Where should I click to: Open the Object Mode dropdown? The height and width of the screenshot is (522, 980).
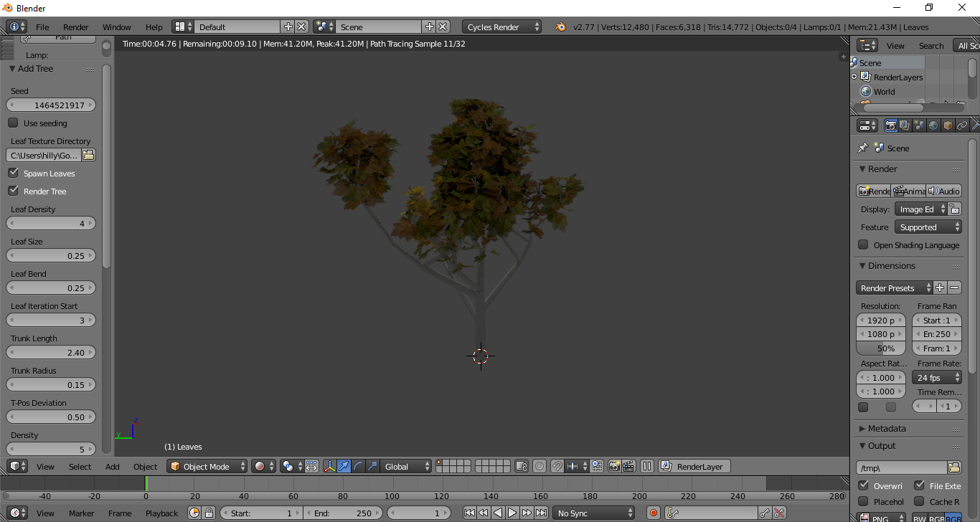point(207,466)
